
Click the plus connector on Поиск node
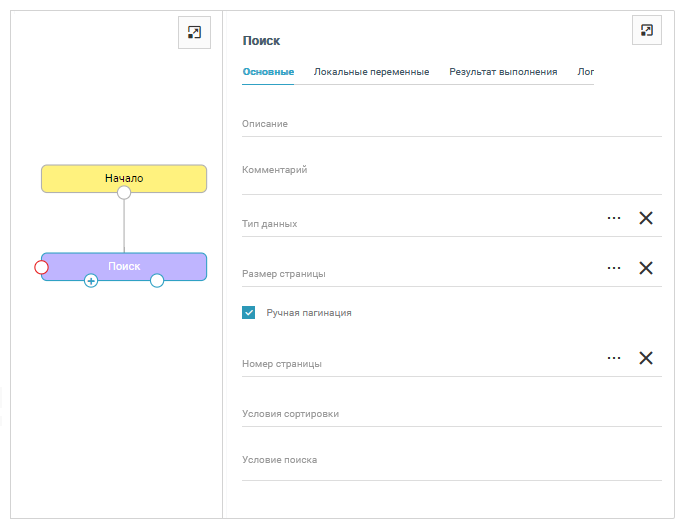pyautogui.click(x=91, y=281)
